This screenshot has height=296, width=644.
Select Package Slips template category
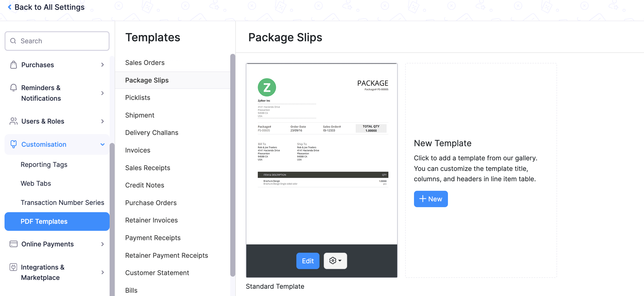[x=147, y=80]
